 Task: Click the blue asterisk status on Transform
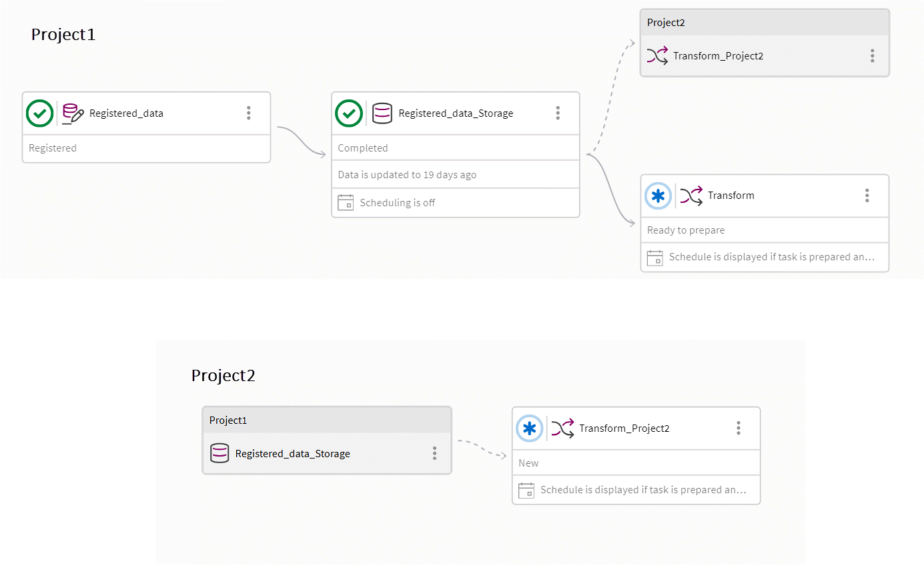[x=658, y=196]
